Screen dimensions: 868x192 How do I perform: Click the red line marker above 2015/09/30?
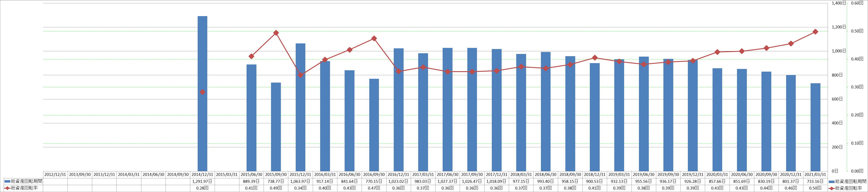(276, 33)
